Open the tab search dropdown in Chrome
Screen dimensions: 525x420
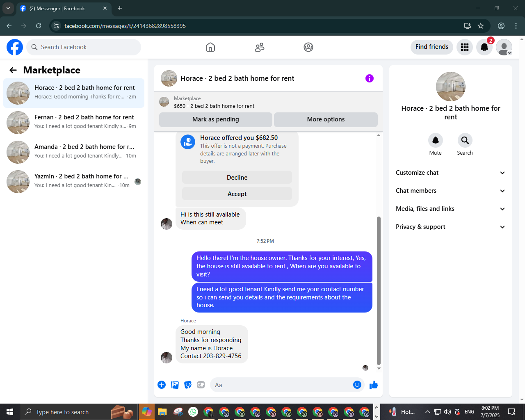8,8
